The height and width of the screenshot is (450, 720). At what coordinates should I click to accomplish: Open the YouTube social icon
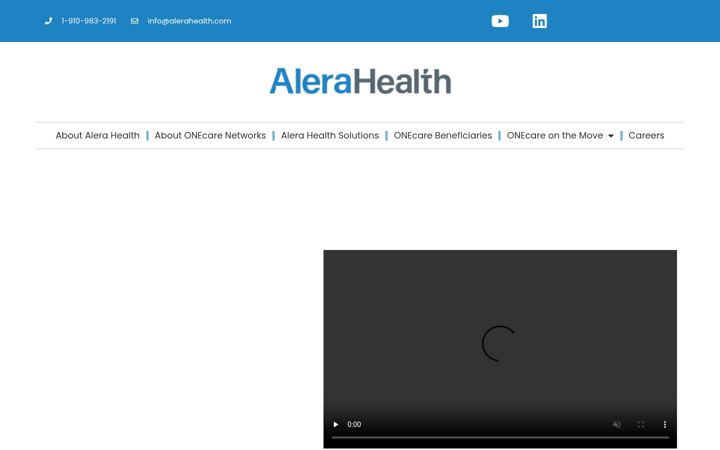click(500, 21)
